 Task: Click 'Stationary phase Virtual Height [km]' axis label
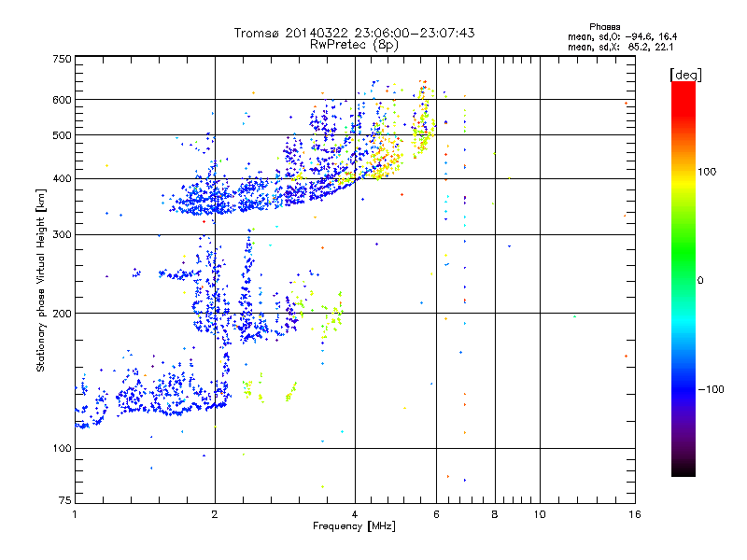[x=41, y=281]
